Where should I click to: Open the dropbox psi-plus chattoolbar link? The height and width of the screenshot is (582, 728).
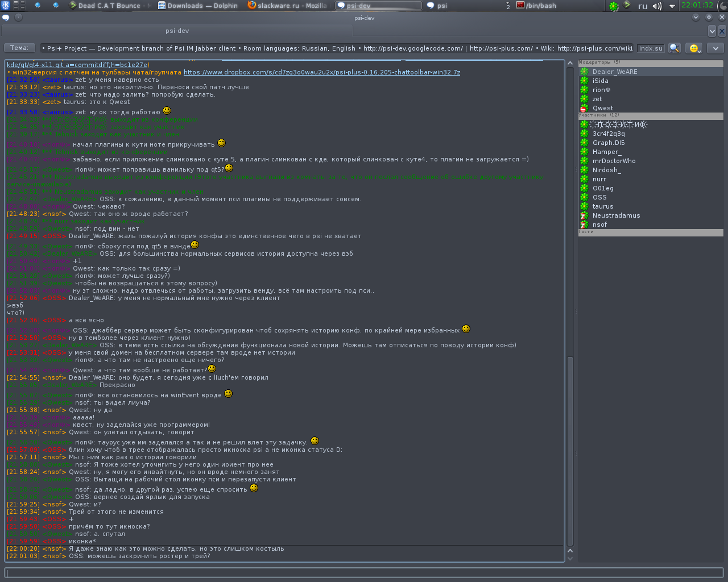(322, 73)
